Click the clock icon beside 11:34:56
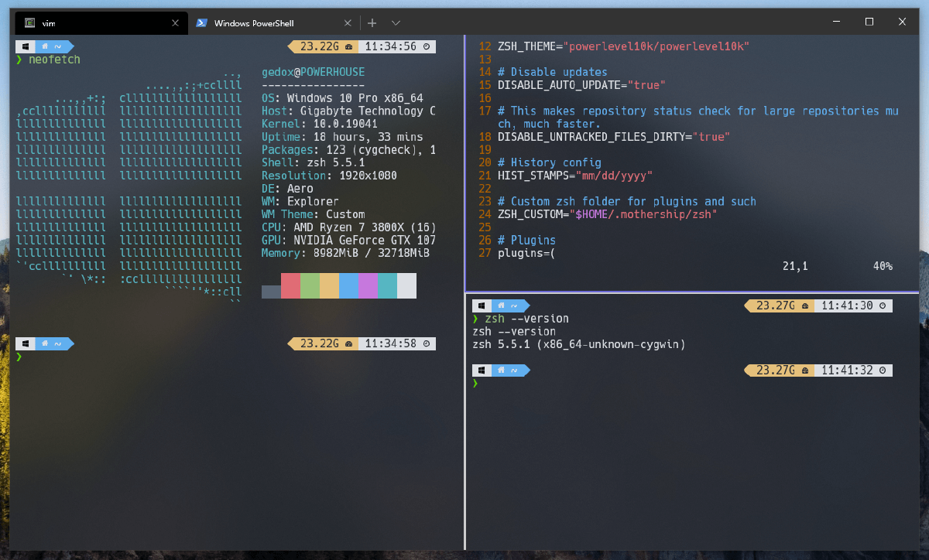Image resolution: width=929 pixels, height=560 pixels. pyautogui.click(x=427, y=46)
